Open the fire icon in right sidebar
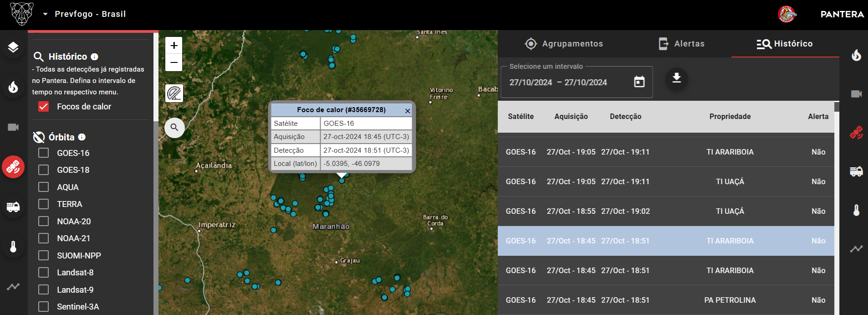The height and width of the screenshot is (315, 868). point(856,55)
